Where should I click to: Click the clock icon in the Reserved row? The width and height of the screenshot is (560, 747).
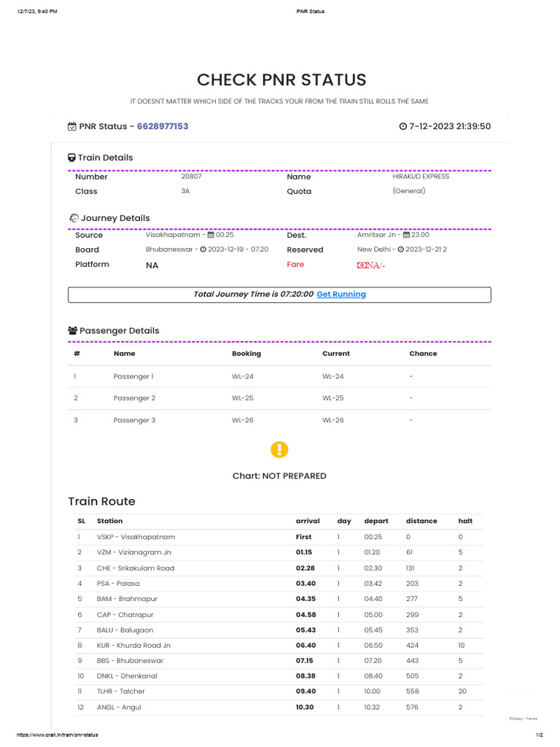400,249
